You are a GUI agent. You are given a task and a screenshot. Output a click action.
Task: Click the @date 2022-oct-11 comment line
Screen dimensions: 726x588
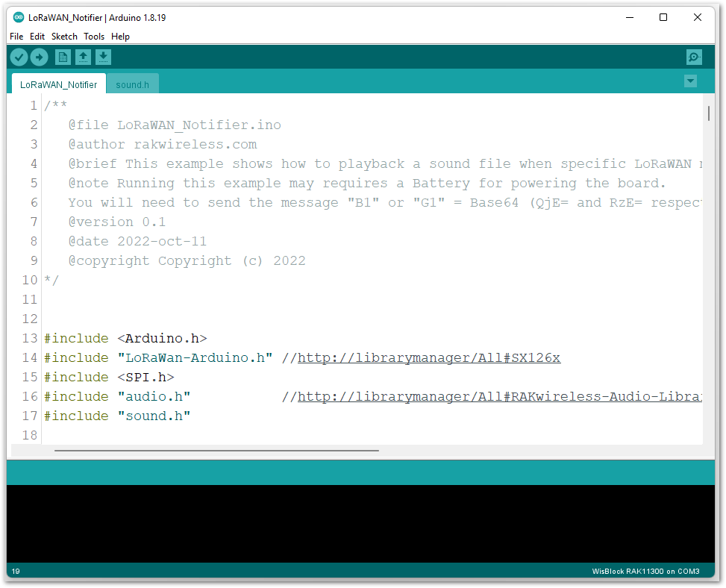coord(137,242)
